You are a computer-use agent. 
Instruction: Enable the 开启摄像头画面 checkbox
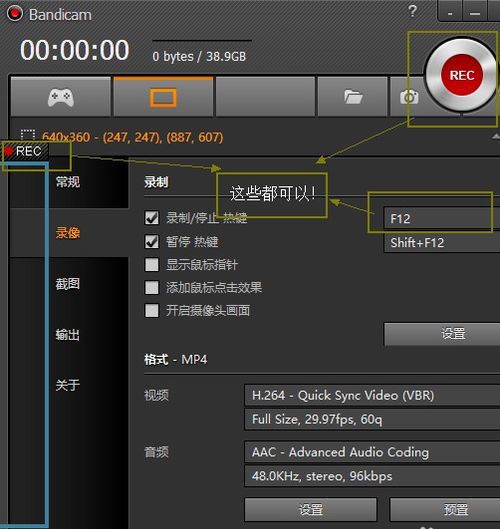(x=151, y=310)
